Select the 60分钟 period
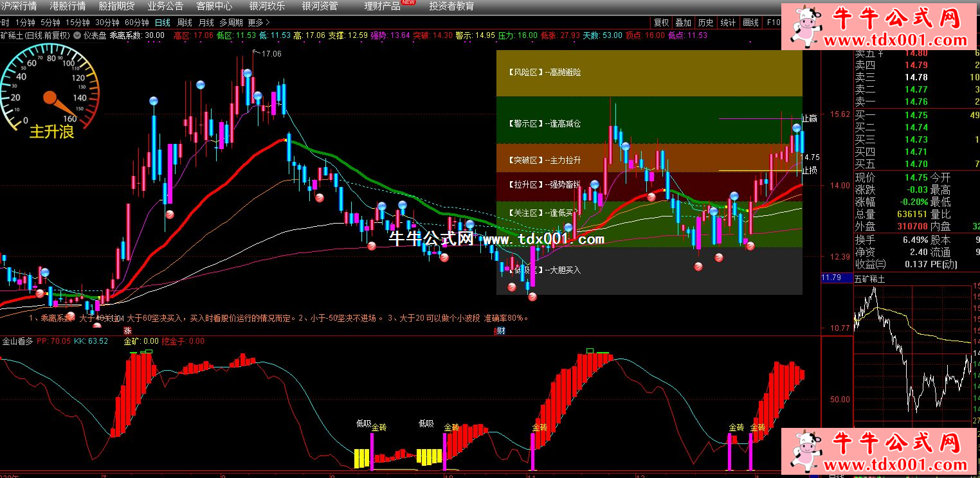 (x=137, y=22)
